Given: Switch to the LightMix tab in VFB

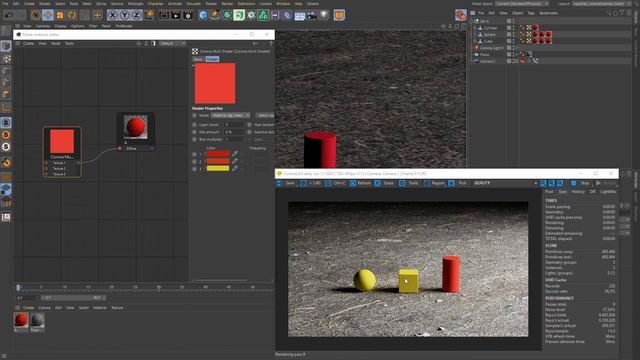Looking at the screenshot, I should [608, 191].
